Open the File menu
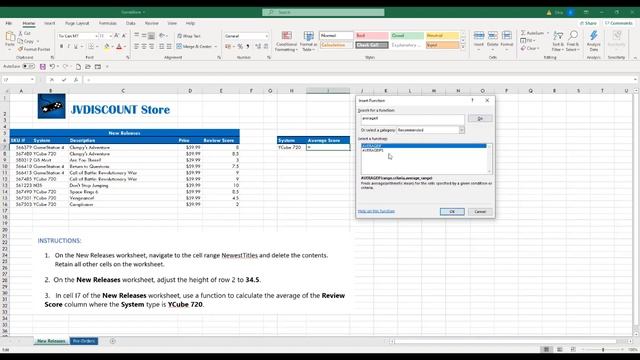 9,23
